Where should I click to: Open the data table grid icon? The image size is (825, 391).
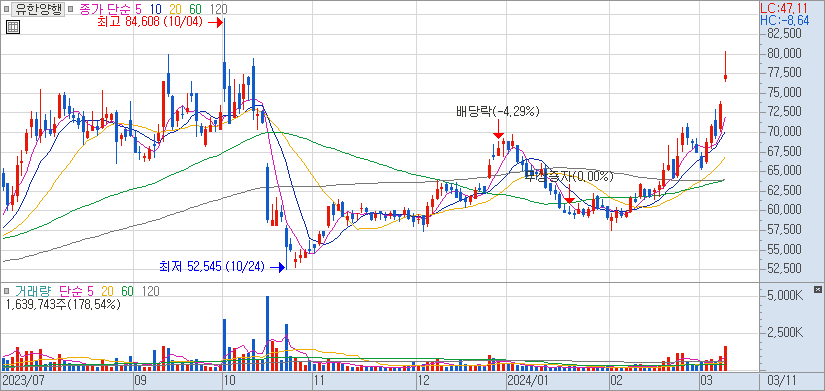click(13, 27)
